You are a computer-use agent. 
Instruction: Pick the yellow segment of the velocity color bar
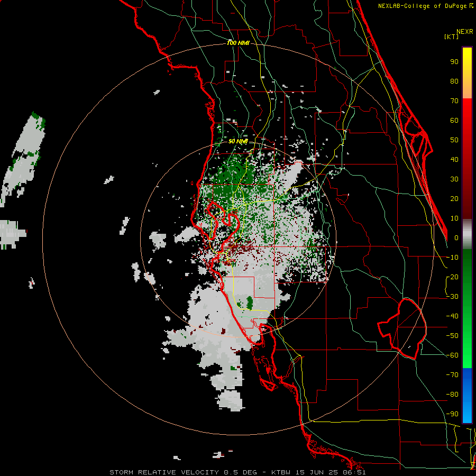tap(467, 73)
